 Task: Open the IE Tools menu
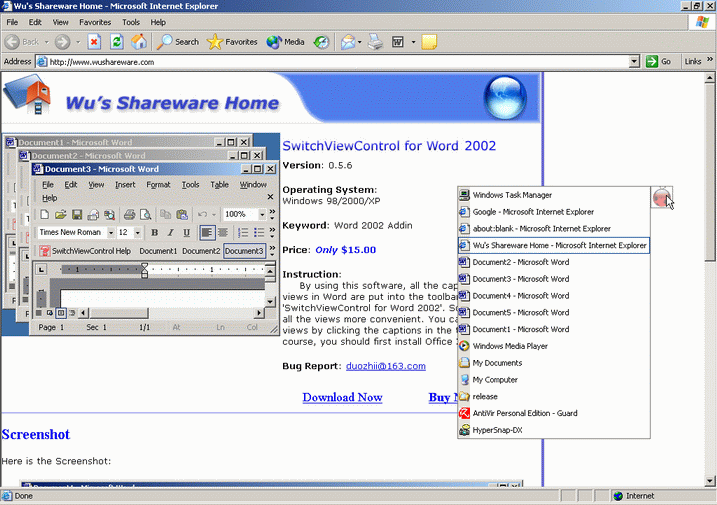tap(131, 22)
